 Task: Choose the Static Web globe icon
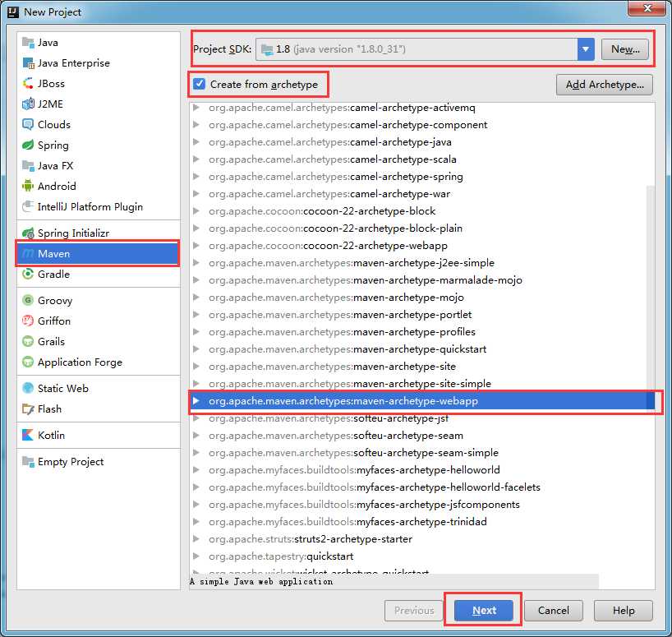click(x=28, y=389)
